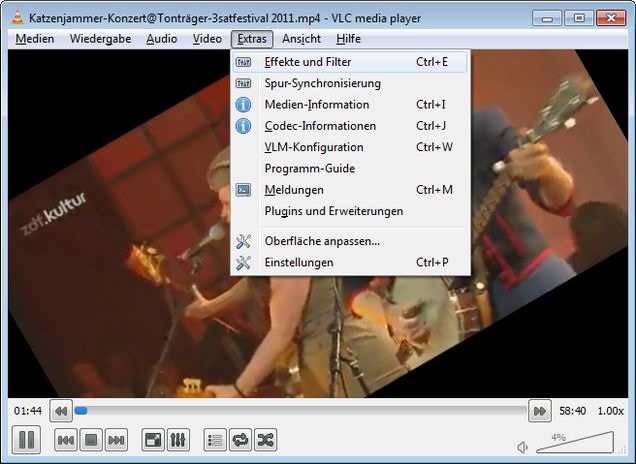Open Plugins und Erweiterungen
The width and height of the screenshot is (636, 464).
[350, 211]
